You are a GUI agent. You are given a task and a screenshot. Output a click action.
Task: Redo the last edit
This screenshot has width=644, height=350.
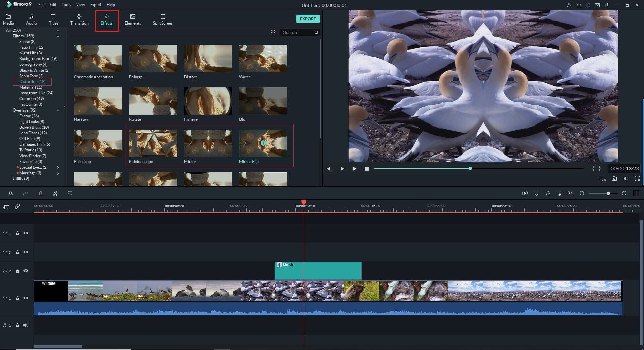[25, 193]
